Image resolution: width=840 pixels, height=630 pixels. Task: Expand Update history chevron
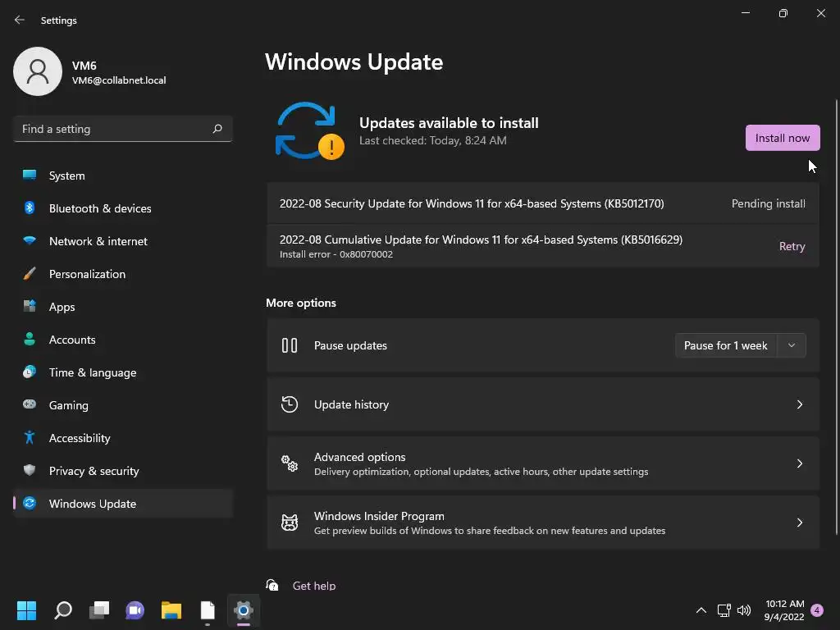[799, 404]
